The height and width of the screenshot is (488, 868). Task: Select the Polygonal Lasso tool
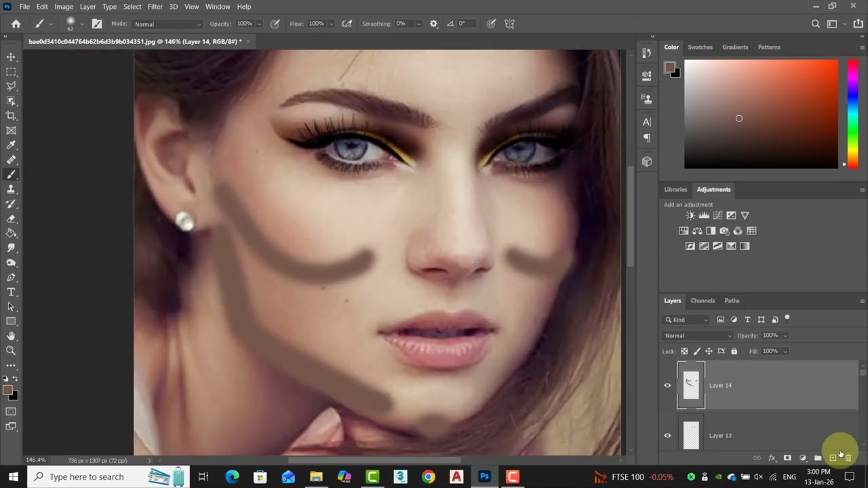[11, 86]
